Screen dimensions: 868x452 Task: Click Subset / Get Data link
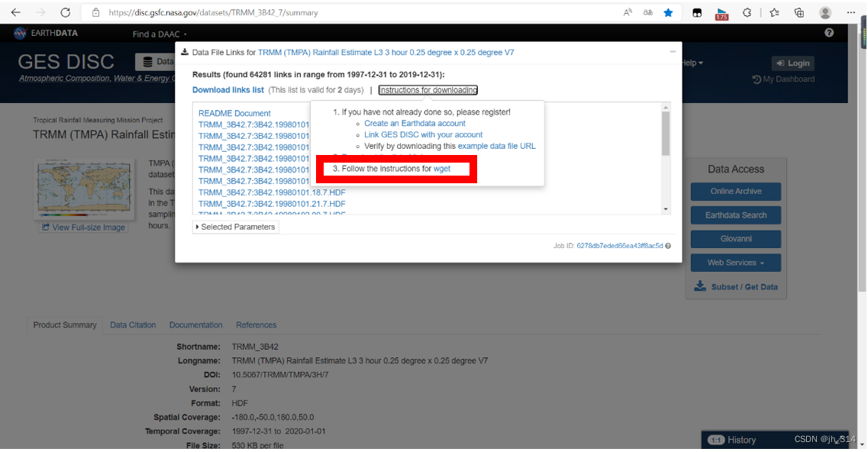coord(736,286)
